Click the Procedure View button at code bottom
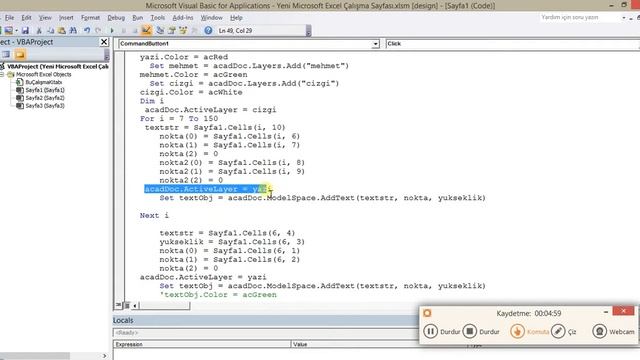The height and width of the screenshot is (360, 640). (118, 305)
